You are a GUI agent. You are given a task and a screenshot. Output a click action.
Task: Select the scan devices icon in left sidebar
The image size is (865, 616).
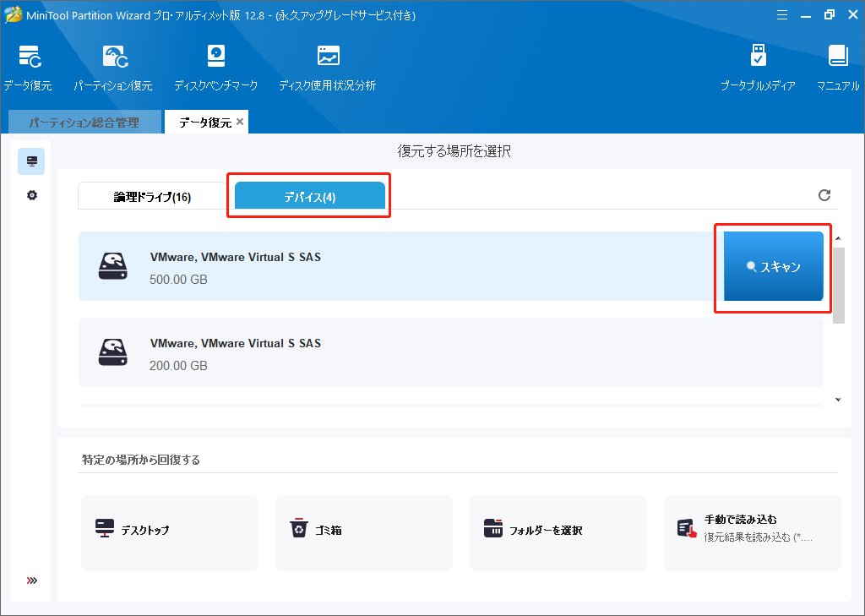click(x=31, y=161)
